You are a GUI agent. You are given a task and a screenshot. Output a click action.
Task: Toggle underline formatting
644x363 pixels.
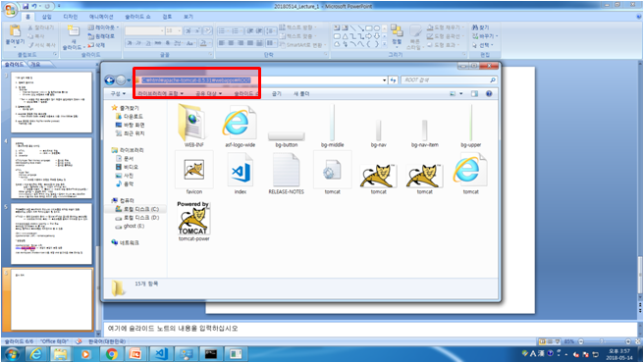point(148,43)
